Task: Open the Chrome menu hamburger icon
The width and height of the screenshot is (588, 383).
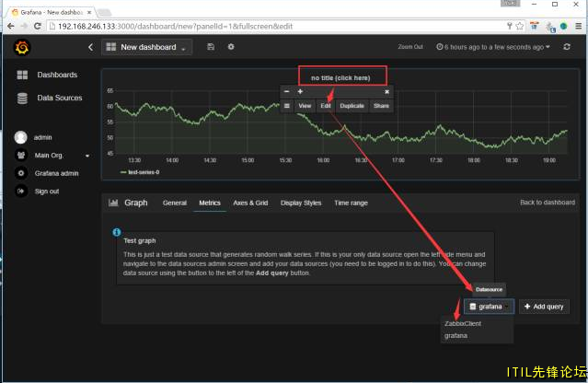Action: pyautogui.click(x=579, y=26)
